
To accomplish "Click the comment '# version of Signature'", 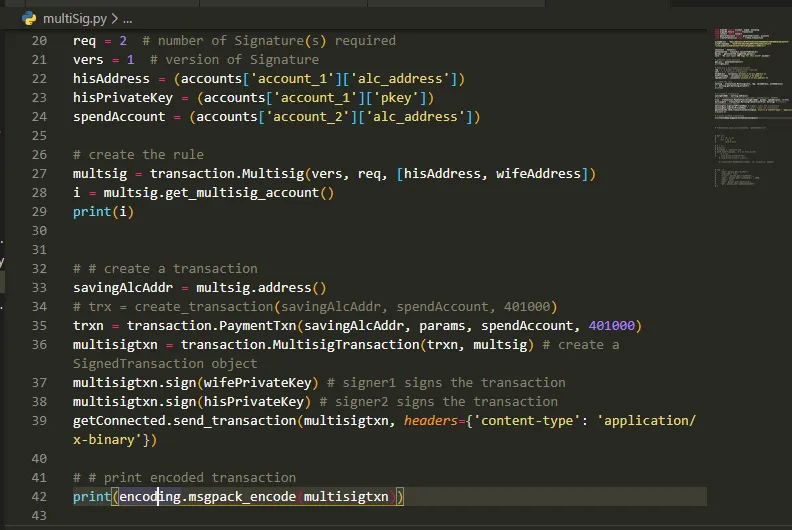I will click(x=234, y=60).
